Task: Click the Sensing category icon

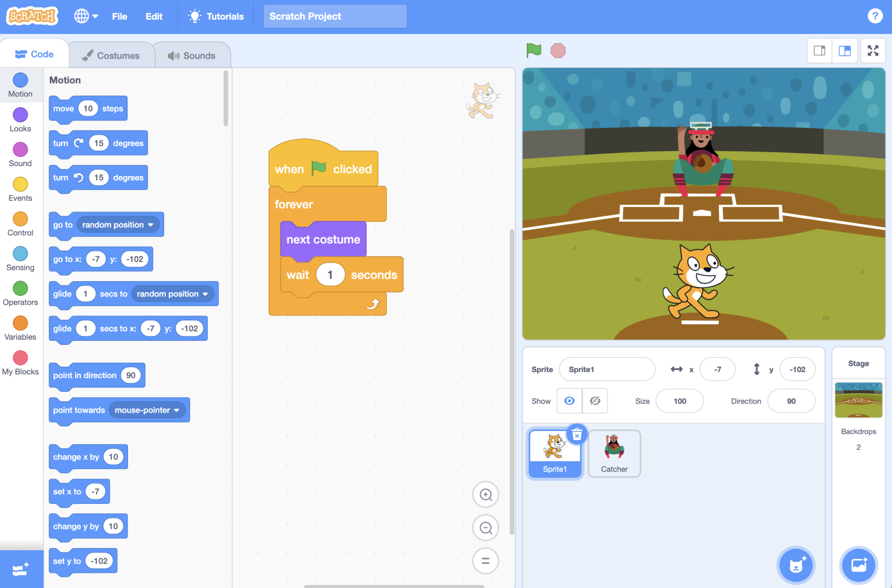Action: tap(20, 257)
